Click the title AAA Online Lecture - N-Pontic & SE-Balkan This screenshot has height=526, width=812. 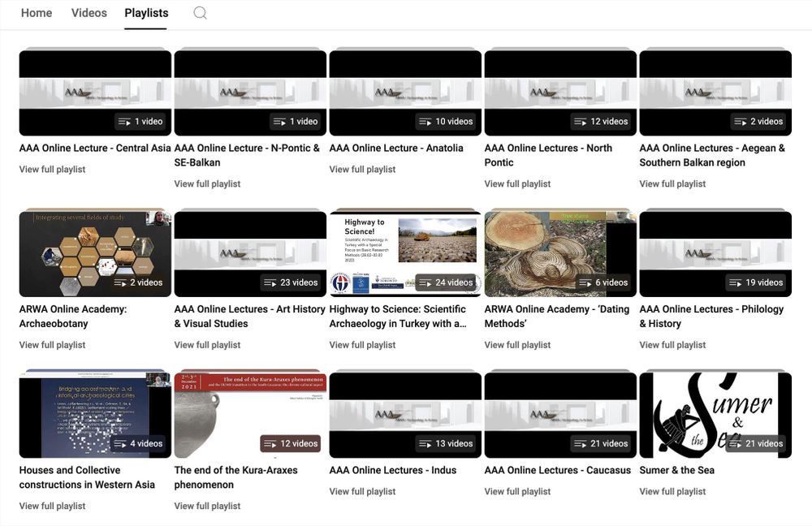(x=247, y=155)
